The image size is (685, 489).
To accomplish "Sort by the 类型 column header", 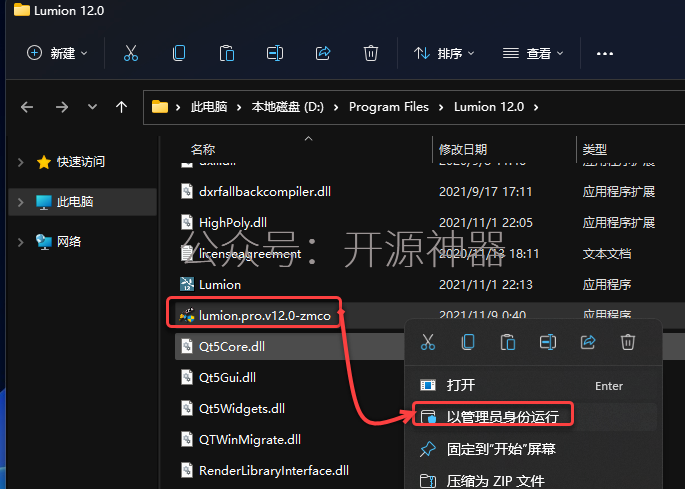I will click(x=595, y=149).
